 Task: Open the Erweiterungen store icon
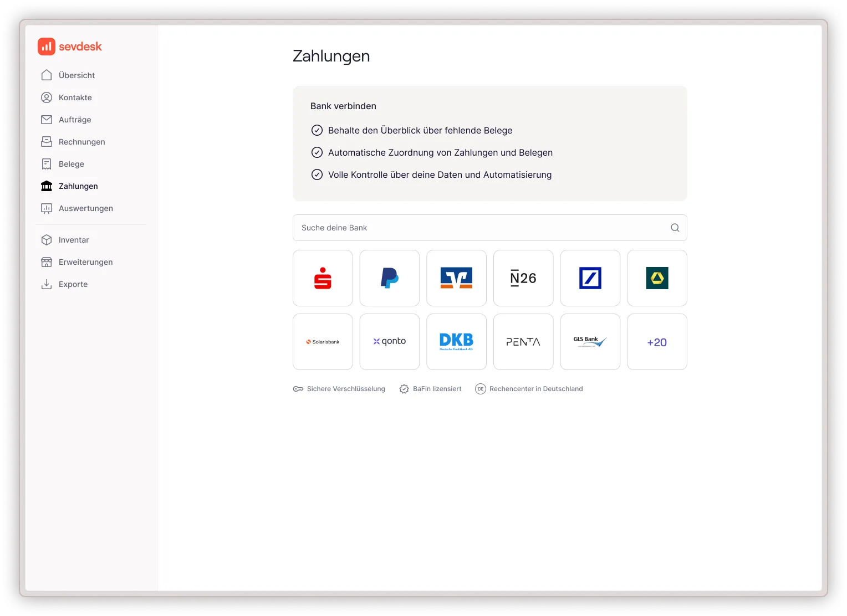coord(47,262)
